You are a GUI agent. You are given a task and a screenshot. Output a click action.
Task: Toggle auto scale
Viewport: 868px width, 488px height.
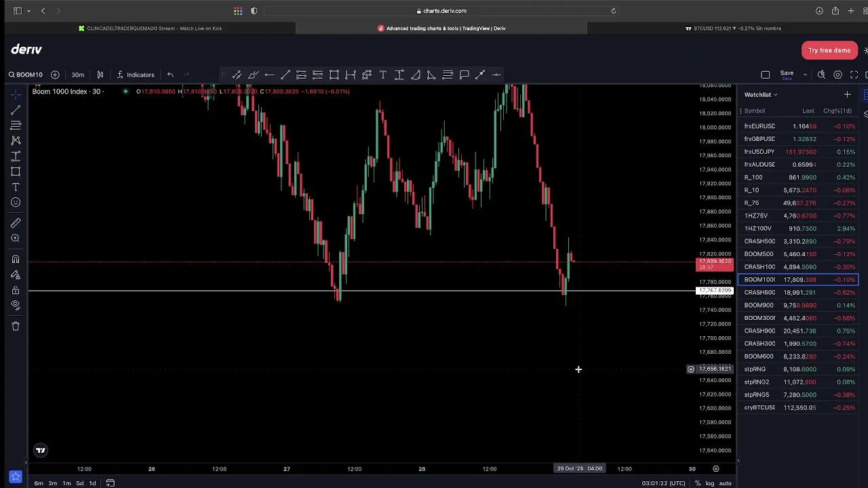[x=725, y=483]
